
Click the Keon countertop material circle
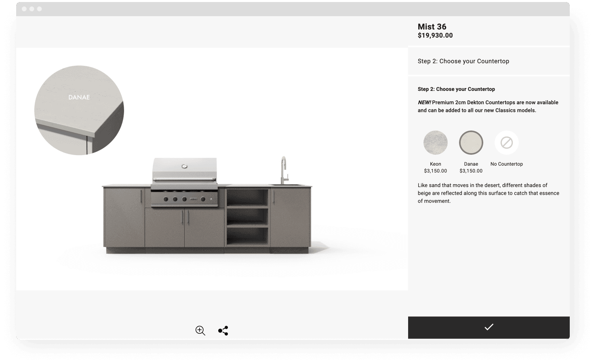pyautogui.click(x=435, y=142)
